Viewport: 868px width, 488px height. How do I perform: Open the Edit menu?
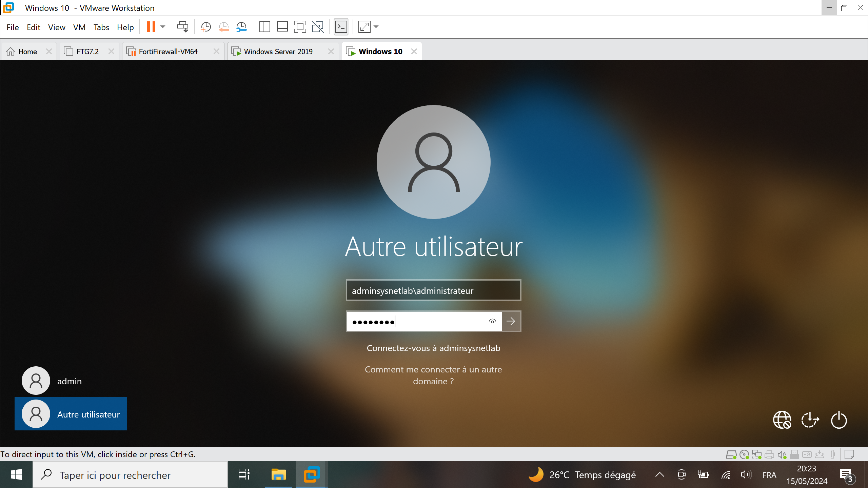pyautogui.click(x=34, y=27)
